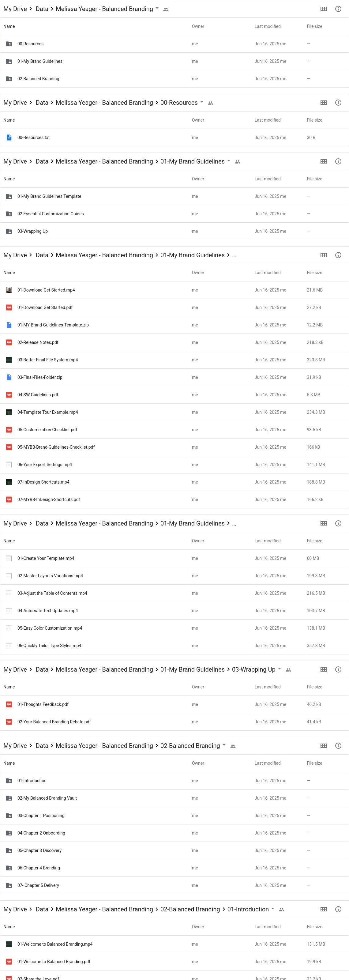Sort by File size in 03-Wrapping Up listing
Viewport: 349px width, 980px height.
314,687
